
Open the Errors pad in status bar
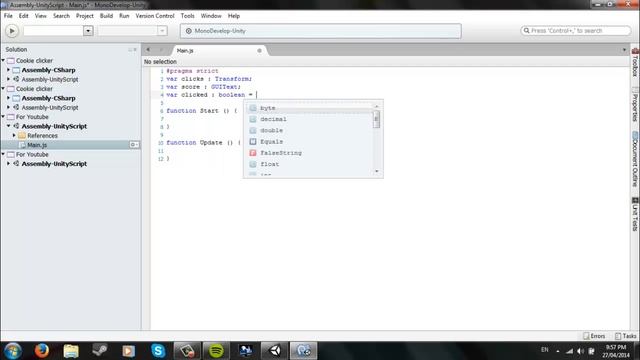pos(594,336)
